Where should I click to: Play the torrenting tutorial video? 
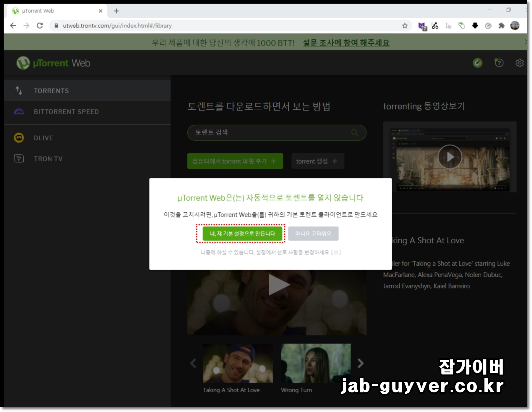(450, 157)
